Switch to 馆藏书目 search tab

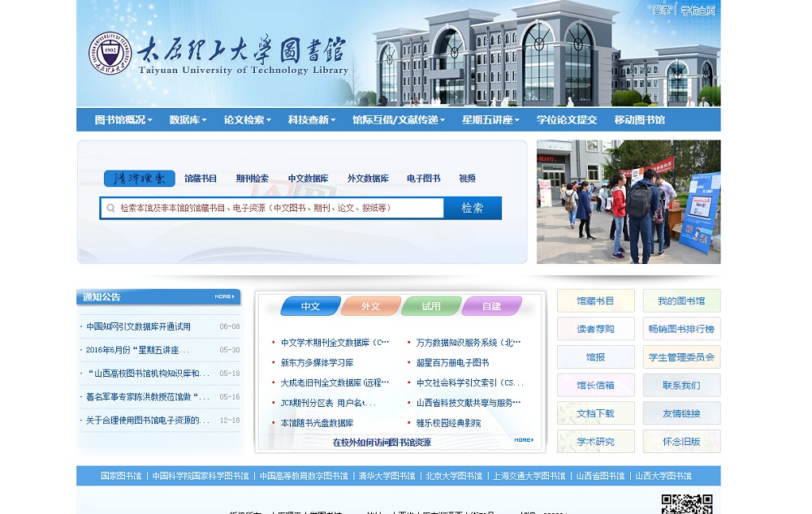tap(201, 179)
